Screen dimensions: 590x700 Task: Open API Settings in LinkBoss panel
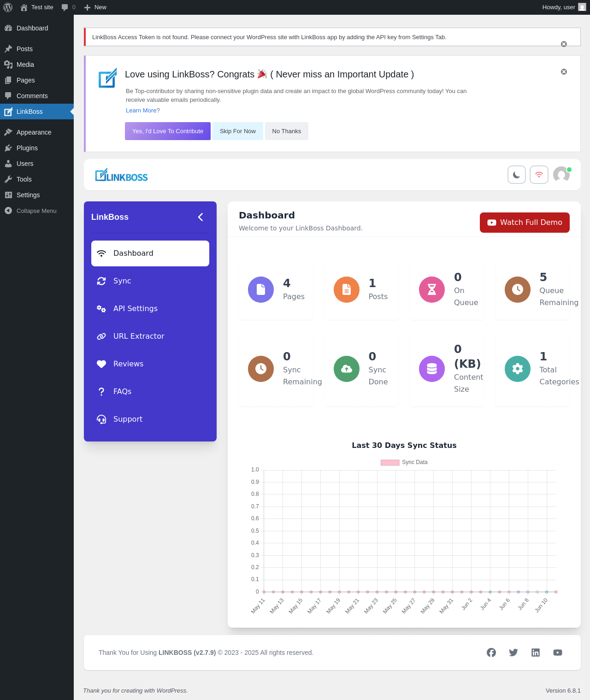tap(150, 309)
